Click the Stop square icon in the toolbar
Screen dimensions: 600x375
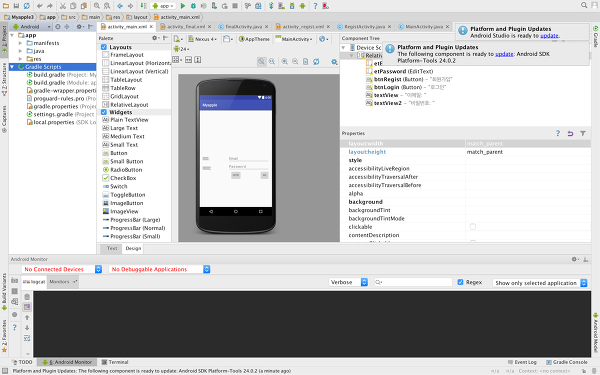point(235,6)
